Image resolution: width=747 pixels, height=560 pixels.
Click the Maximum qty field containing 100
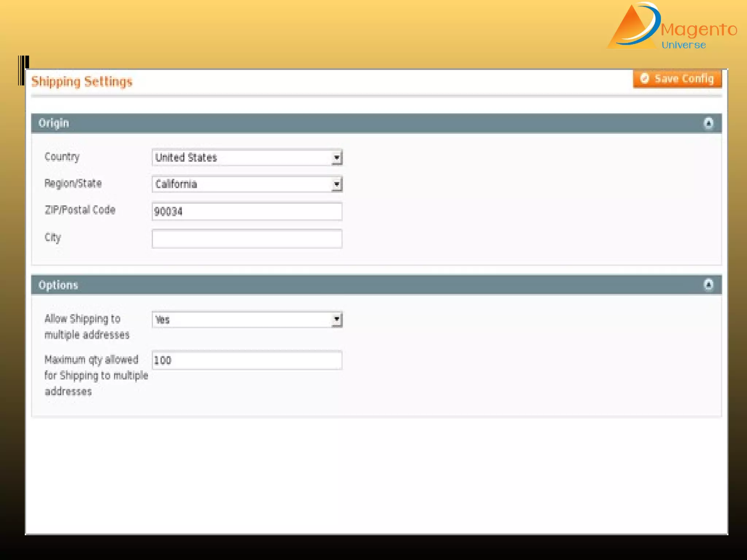pos(247,360)
